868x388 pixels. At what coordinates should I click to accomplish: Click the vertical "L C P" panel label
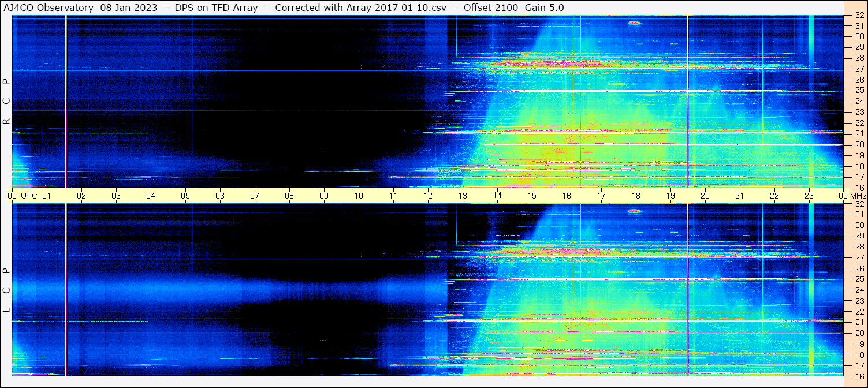(x=6, y=290)
